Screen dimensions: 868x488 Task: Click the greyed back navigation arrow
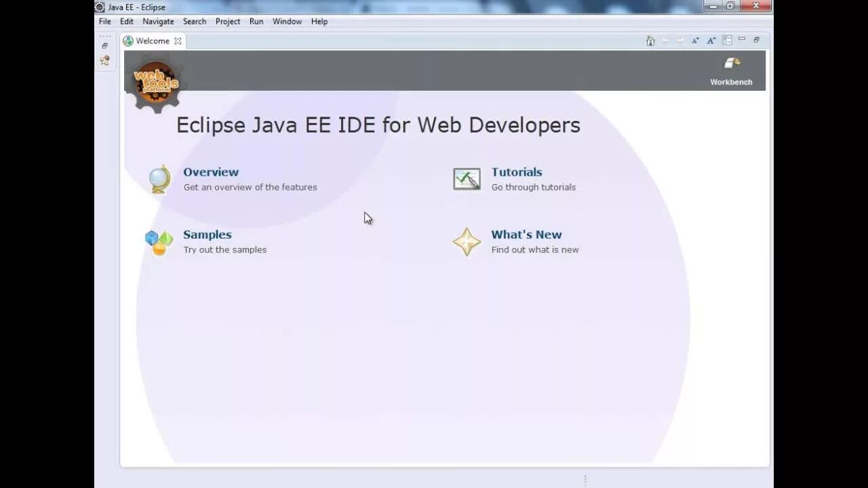[666, 41]
